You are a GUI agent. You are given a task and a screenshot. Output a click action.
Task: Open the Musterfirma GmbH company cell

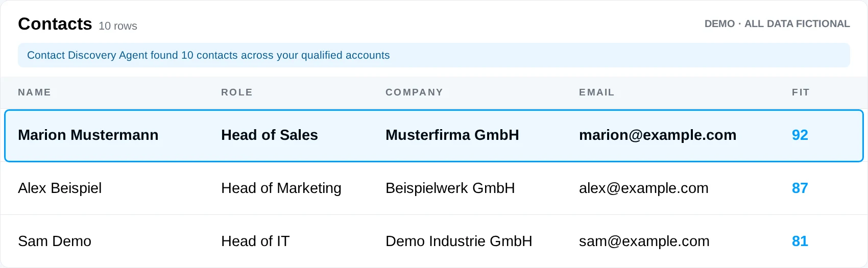point(452,135)
